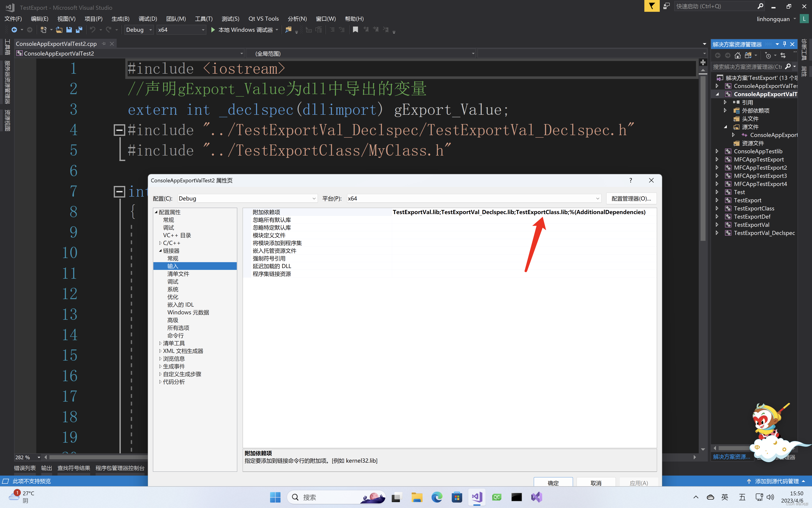Open the Qt VS Tools menu

pos(263,19)
